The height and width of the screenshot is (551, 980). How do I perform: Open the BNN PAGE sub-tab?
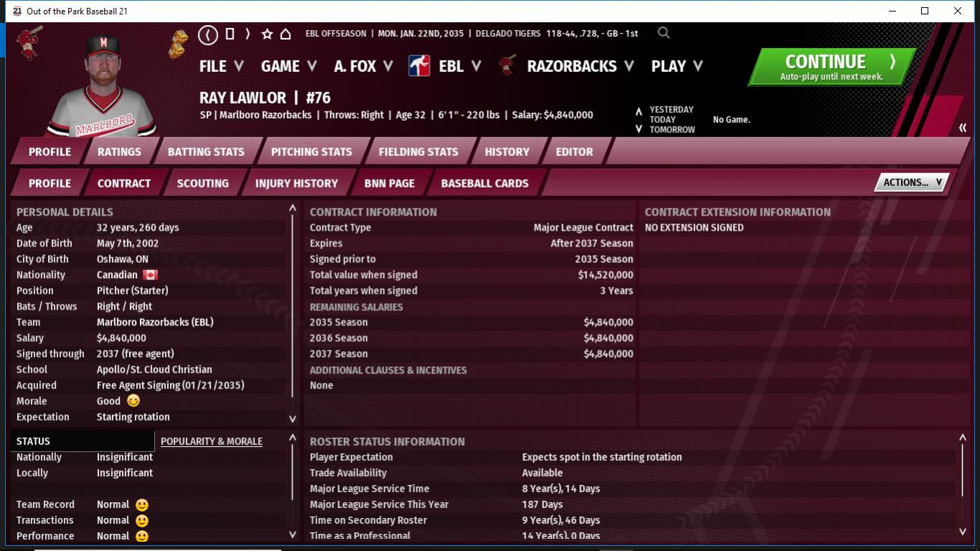tap(390, 183)
